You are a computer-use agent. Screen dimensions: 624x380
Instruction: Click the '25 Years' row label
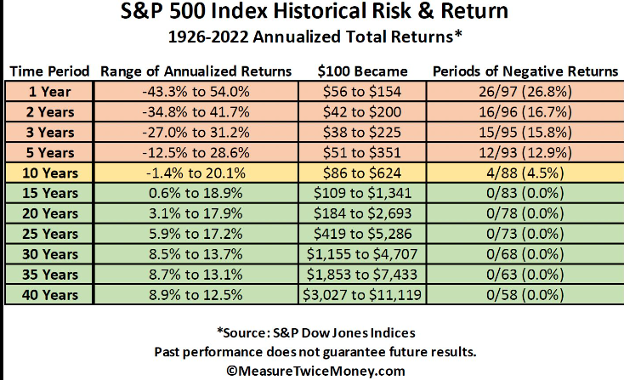pos(49,234)
